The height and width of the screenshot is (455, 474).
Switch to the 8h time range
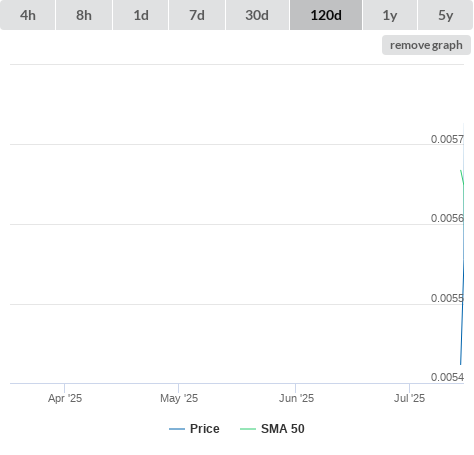pyautogui.click(x=84, y=15)
